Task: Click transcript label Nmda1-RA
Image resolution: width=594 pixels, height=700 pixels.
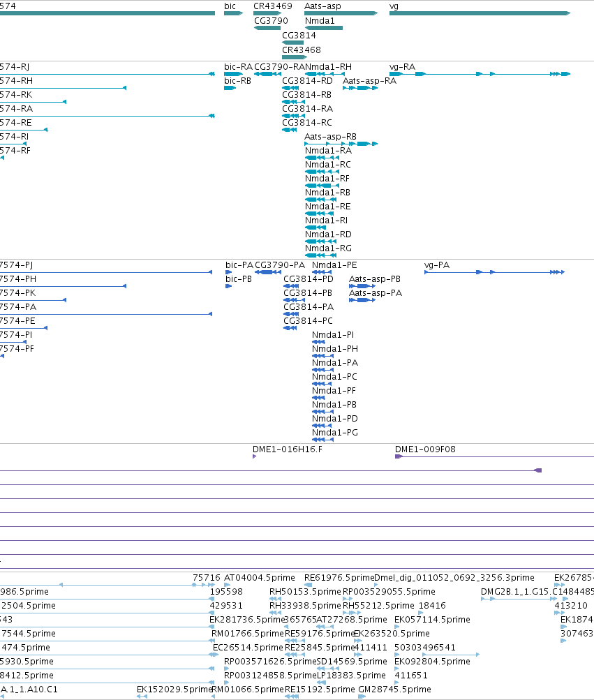Action: point(328,151)
